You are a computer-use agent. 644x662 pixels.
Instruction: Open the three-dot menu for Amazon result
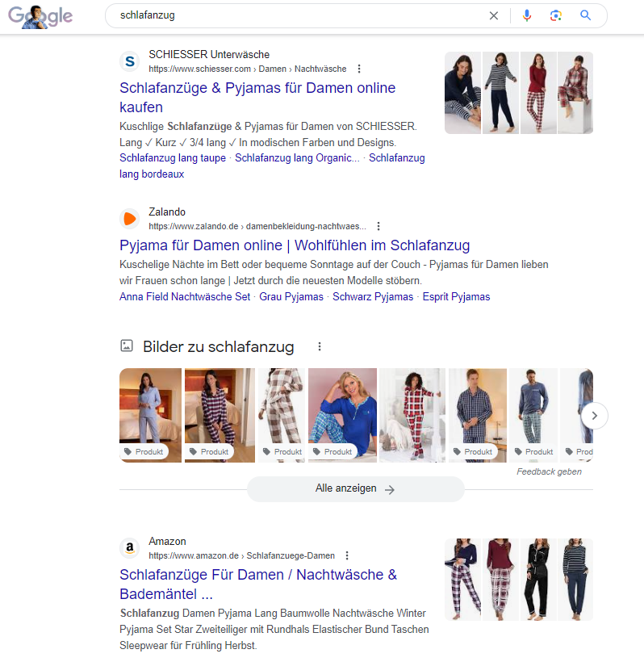[347, 555]
